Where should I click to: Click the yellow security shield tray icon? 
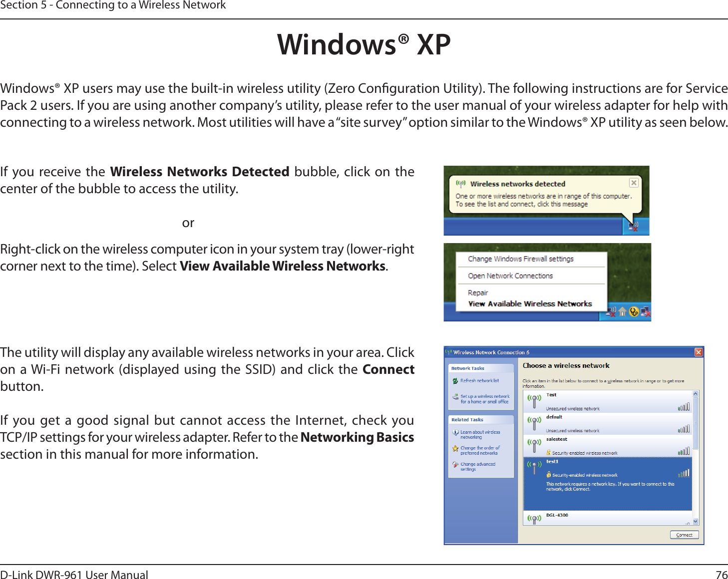point(634,312)
